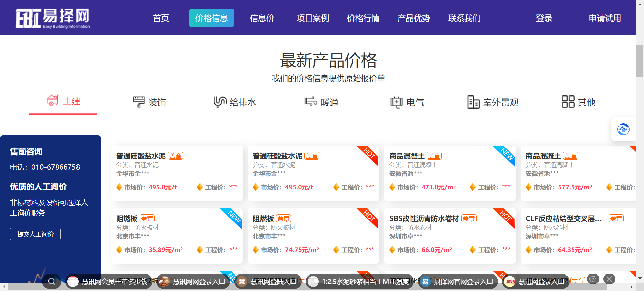
Task: Close the bottom suggestion bar
Action: pos(609,279)
